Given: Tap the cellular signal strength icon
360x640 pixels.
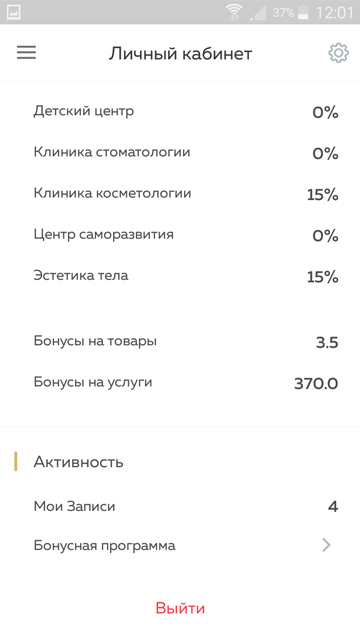Looking at the screenshot, I should [x=258, y=12].
